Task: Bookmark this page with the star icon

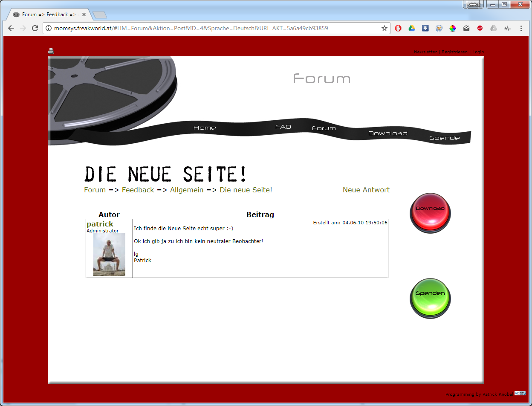Action: click(385, 28)
